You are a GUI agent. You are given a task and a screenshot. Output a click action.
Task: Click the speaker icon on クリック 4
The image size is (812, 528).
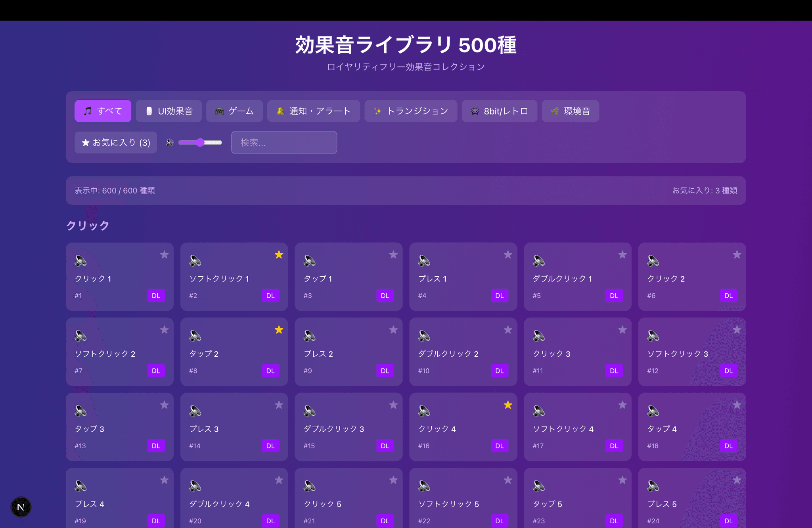coord(423,411)
